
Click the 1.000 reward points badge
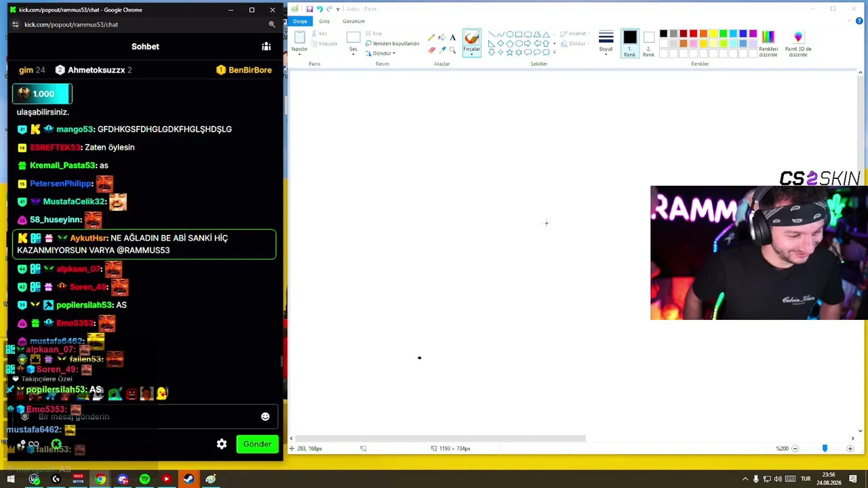click(x=42, y=94)
